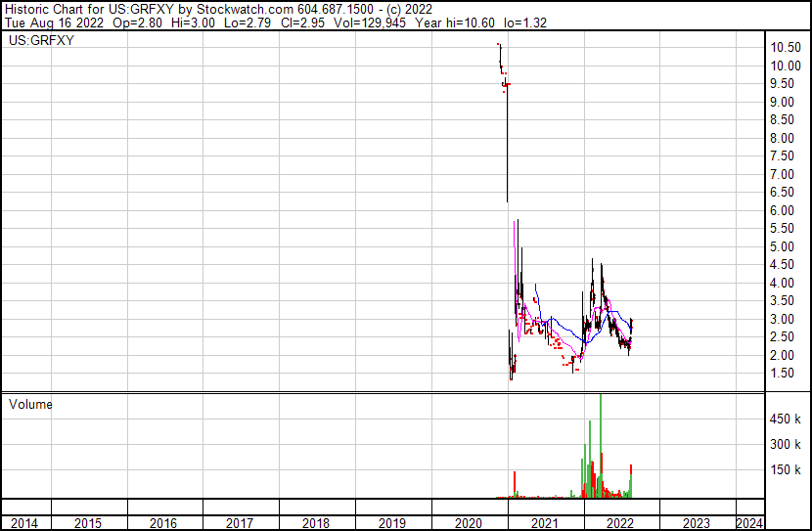Select the 2014 year marker
The width and height of the screenshot is (812, 531).
(24, 523)
